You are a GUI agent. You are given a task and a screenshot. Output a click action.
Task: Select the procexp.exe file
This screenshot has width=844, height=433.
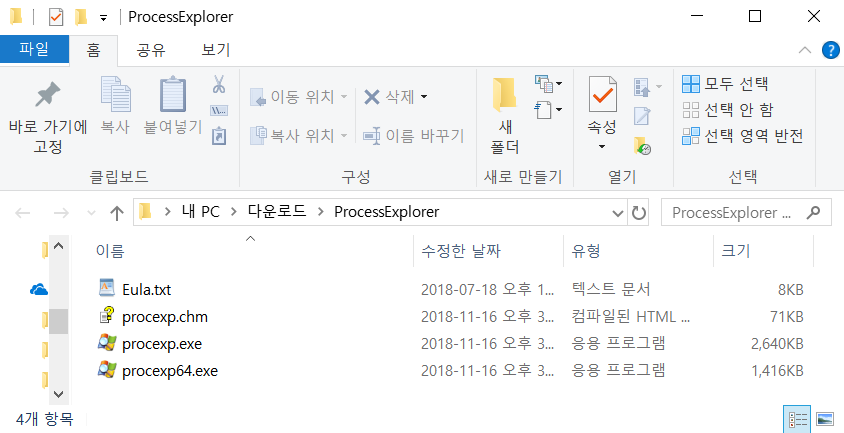pyautogui.click(x=162, y=344)
